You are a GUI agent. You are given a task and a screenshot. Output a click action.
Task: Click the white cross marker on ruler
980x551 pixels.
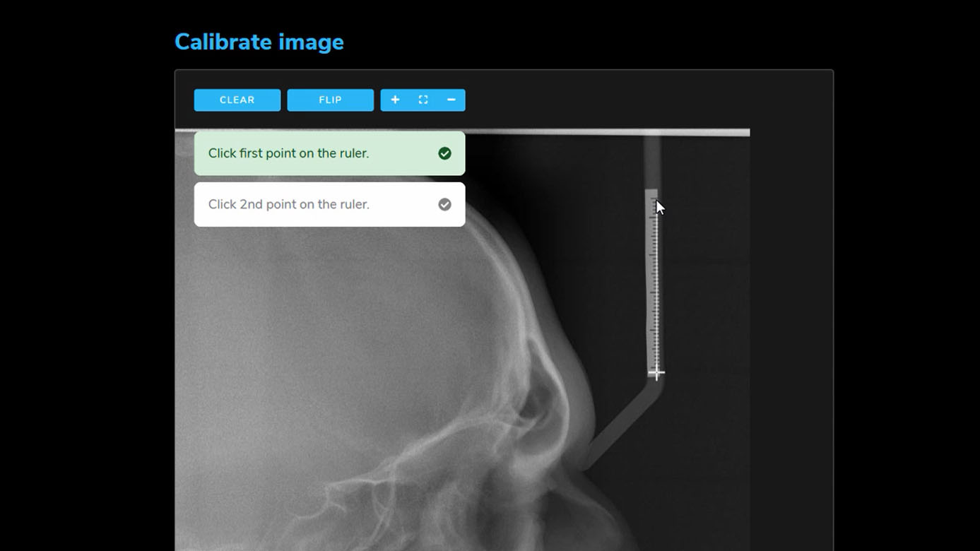tap(656, 373)
